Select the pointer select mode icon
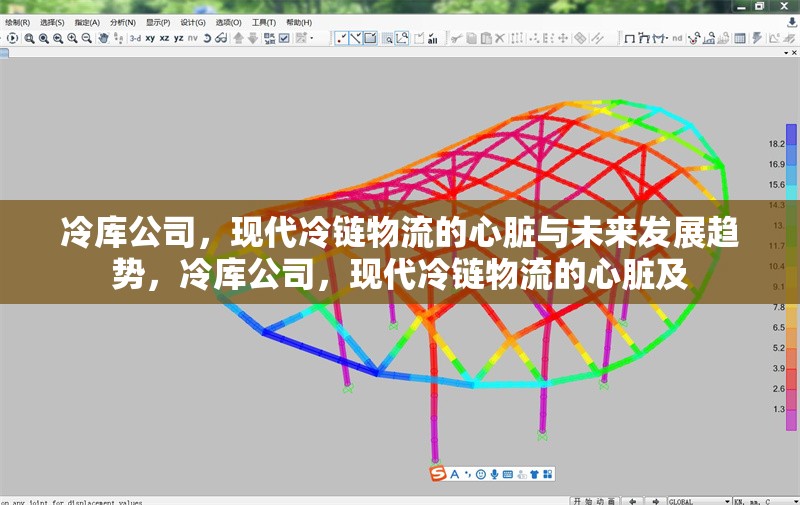The image size is (800, 505). [341, 38]
